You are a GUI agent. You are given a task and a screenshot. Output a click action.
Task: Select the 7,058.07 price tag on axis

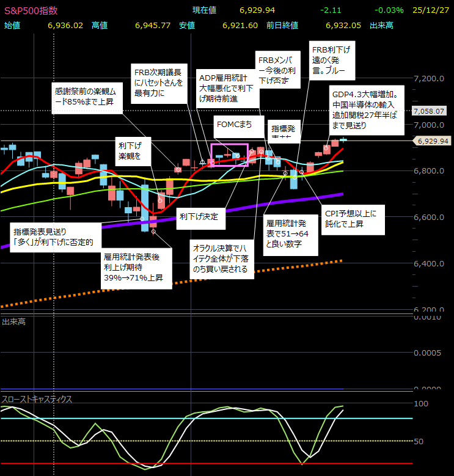[431, 111]
